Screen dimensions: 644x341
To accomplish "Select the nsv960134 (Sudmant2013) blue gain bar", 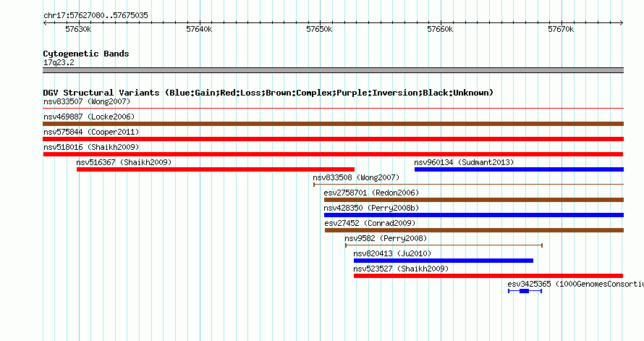I will click(519, 169).
